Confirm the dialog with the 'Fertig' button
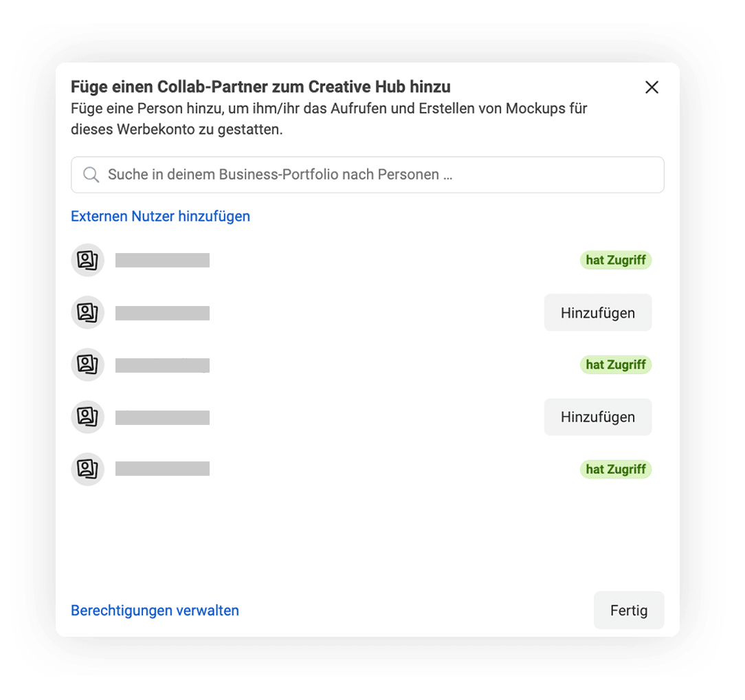 pyautogui.click(x=628, y=610)
